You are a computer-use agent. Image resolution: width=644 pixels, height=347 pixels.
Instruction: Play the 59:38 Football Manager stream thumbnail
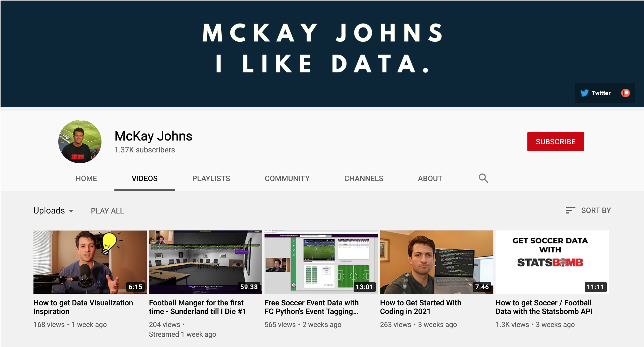pyautogui.click(x=205, y=262)
